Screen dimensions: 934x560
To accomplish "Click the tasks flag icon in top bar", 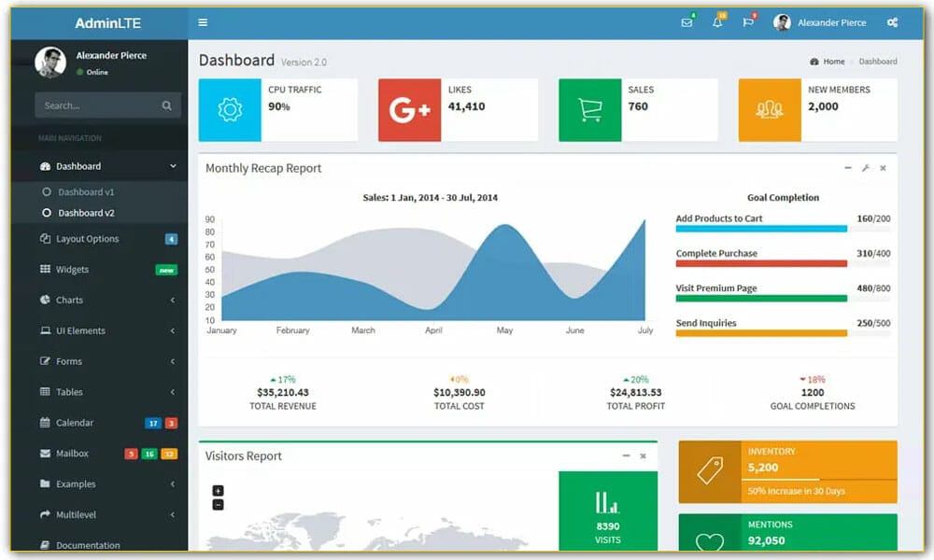I will 747,21.
